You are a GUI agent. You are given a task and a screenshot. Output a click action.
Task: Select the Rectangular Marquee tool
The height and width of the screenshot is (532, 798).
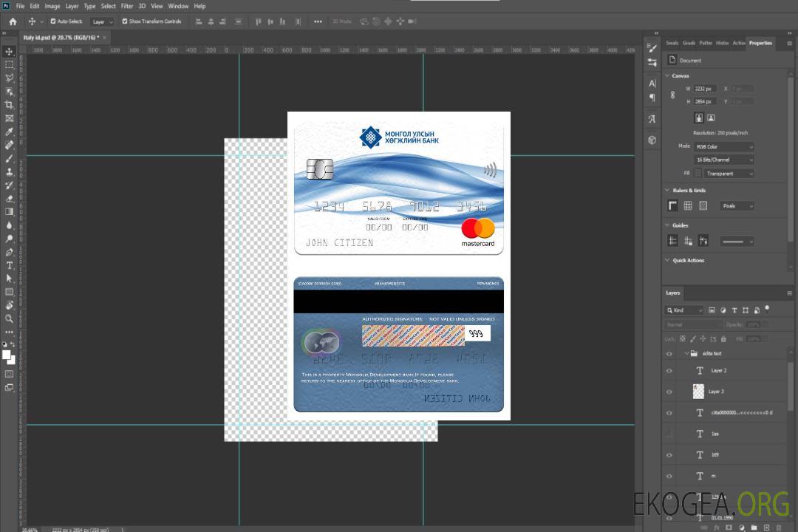9,65
